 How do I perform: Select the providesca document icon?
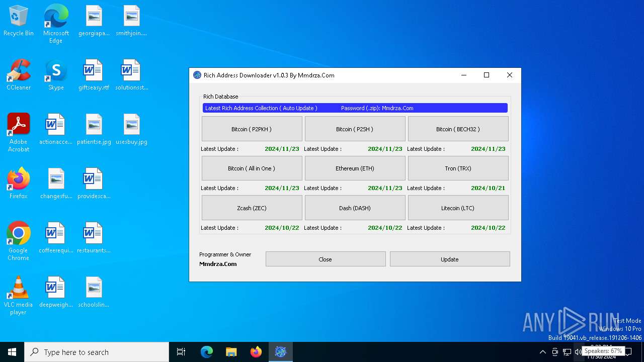pos(94,184)
